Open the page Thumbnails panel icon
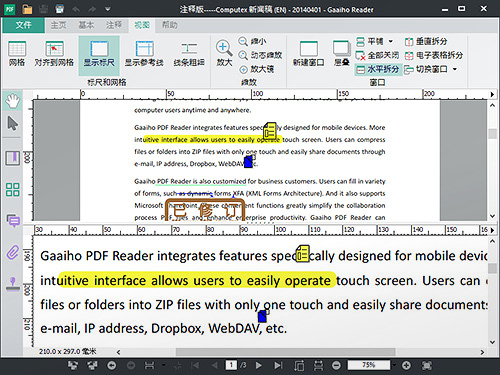The image size is (500, 375). pyautogui.click(x=13, y=189)
